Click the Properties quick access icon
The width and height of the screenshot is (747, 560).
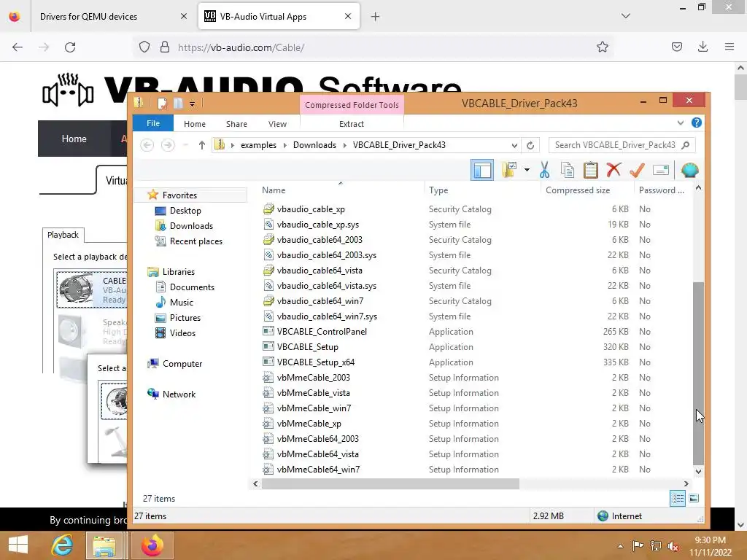pos(163,104)
